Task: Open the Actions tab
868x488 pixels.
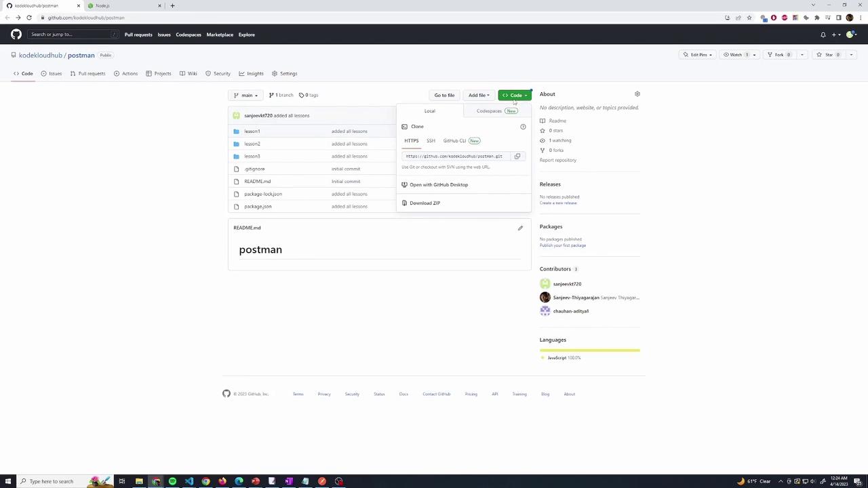Action: [126, 74]
